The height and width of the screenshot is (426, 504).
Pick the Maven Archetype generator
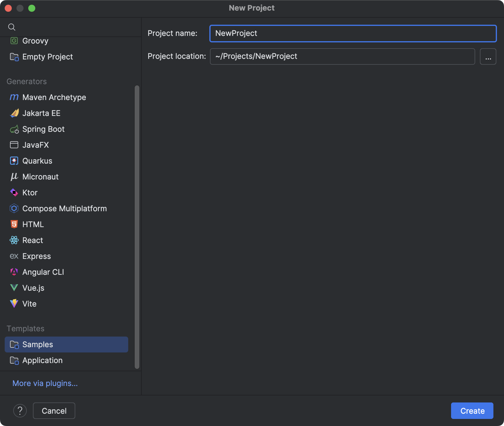[x=54, y=97]
